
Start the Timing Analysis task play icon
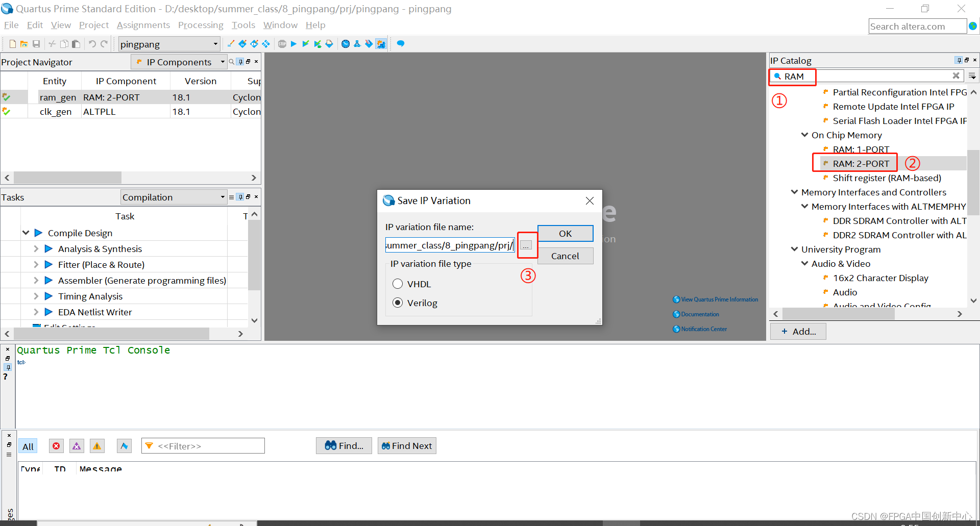point(49,296)
